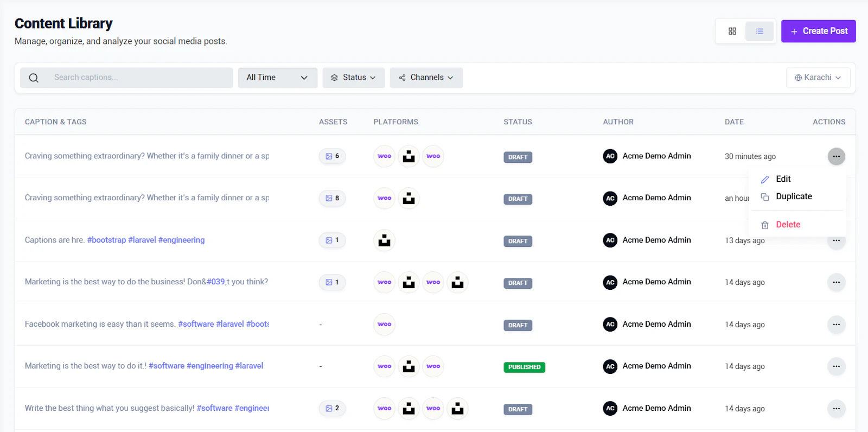Open the All Time date range dropdown
Screen dimensions: 868x432
(277, 78)
